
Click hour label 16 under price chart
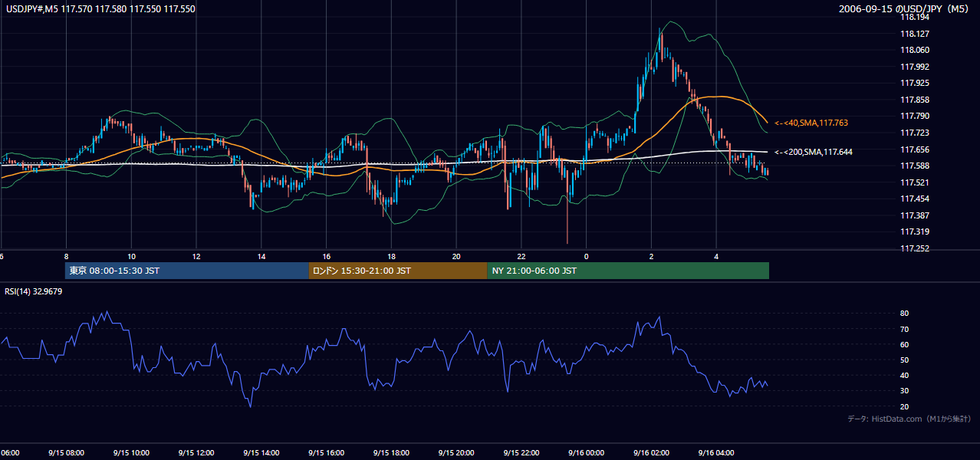[x=327, y=256]
